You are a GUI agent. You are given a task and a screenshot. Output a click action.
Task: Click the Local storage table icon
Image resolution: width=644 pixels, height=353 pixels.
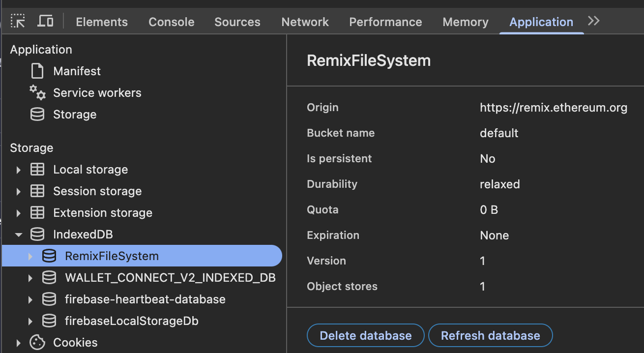click(37, 170)
